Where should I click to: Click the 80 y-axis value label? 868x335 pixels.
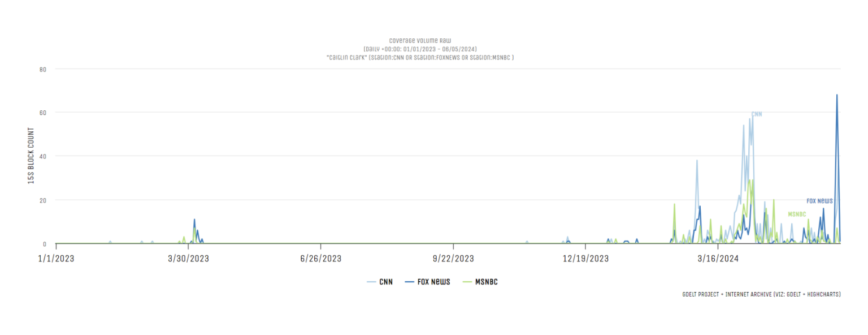tap(42, 69)
